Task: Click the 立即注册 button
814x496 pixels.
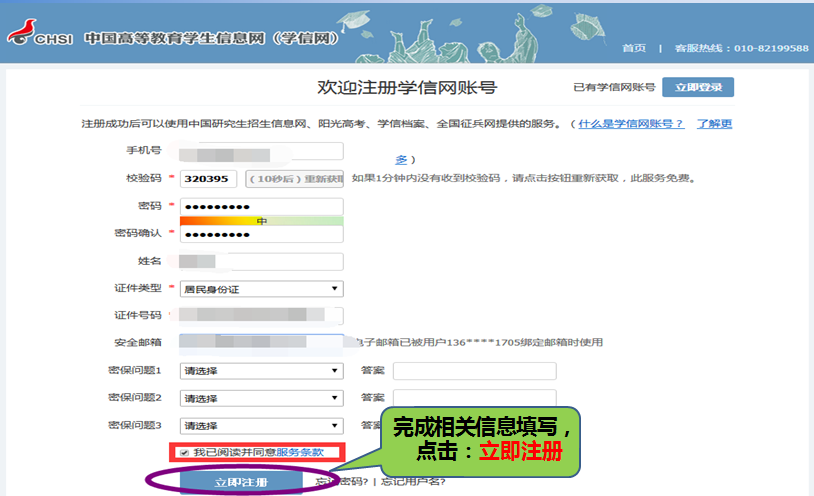Action: pyautogui.click(x=241, y=482)
